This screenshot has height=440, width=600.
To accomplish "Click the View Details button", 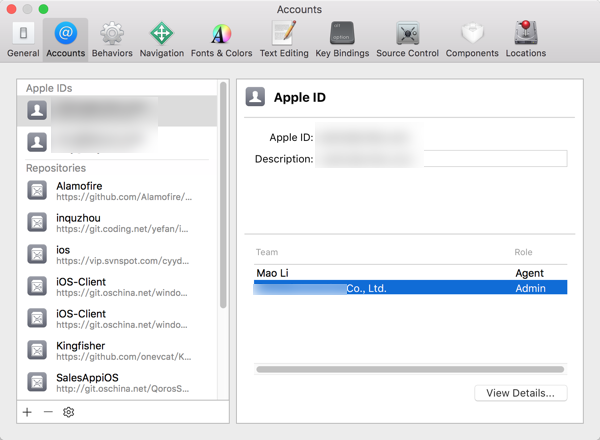I will [x=520, y=393].
